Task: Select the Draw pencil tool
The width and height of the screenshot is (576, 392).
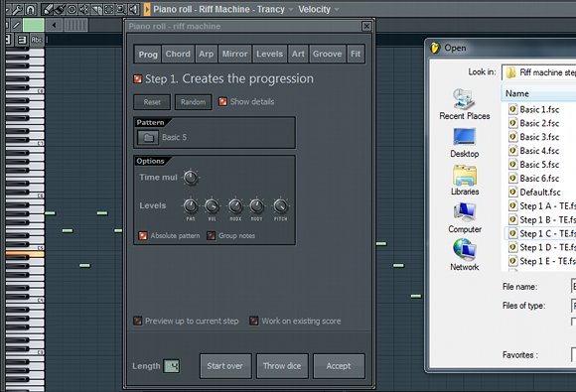Action: 47,10
